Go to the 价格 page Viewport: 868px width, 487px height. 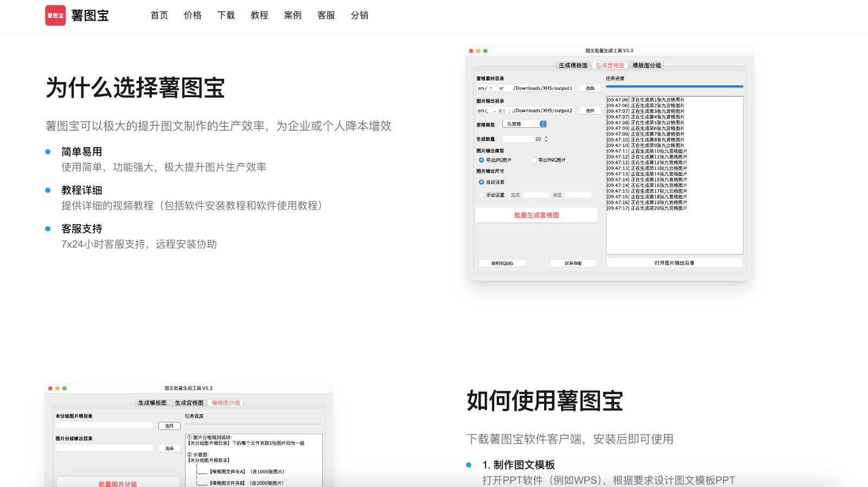[x=193, y=15]
